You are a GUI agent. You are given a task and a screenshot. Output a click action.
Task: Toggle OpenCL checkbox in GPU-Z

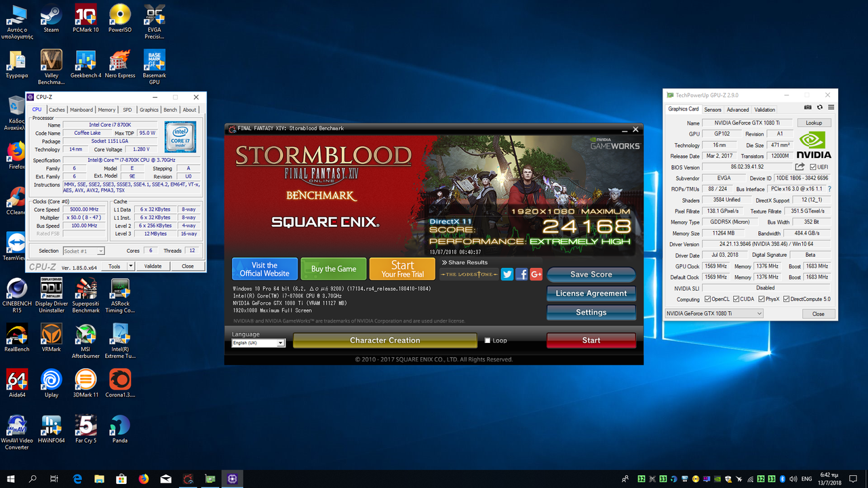point(708,299)
